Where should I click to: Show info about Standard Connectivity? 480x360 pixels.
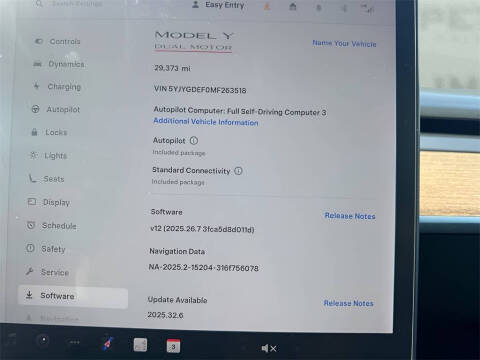(x=238, y=171)
